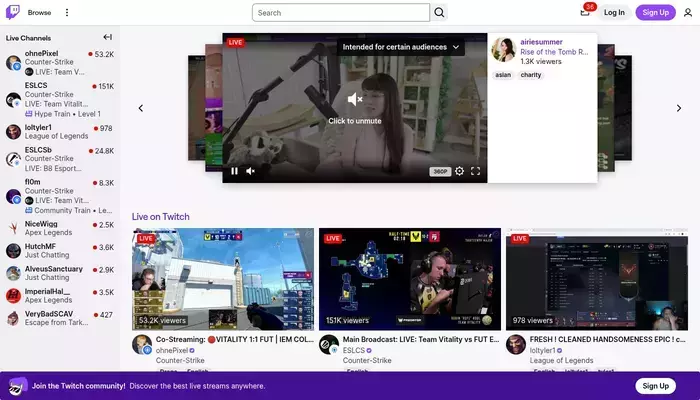The image size is (700, 400).
Task: Open loltyler1 avatar under stream card
Action: pos(516,345)
